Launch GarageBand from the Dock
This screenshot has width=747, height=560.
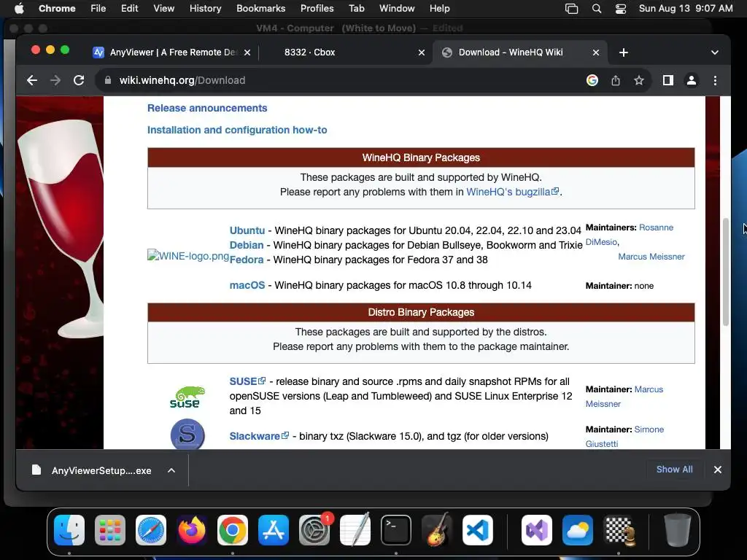click(437, 530)
